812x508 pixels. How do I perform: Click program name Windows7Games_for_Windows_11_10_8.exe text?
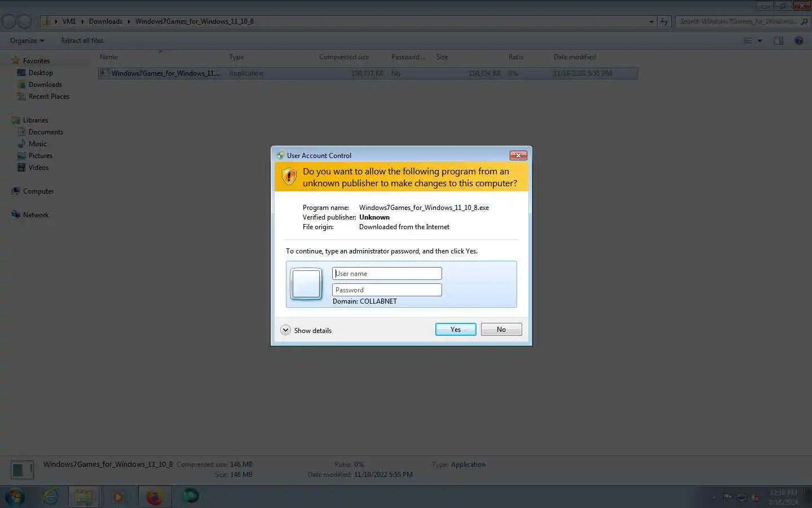424,208
